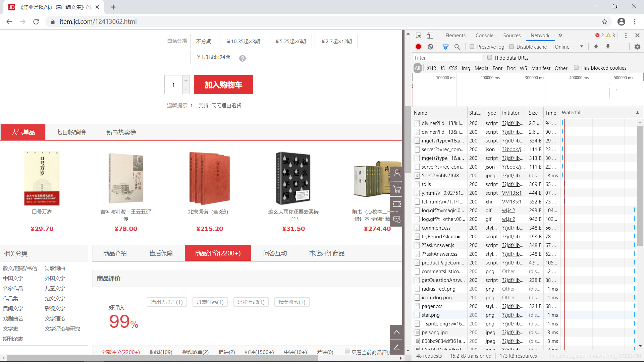Enable the Preserve log checkbox
644x362 pixels.
[x=472, y=47]
